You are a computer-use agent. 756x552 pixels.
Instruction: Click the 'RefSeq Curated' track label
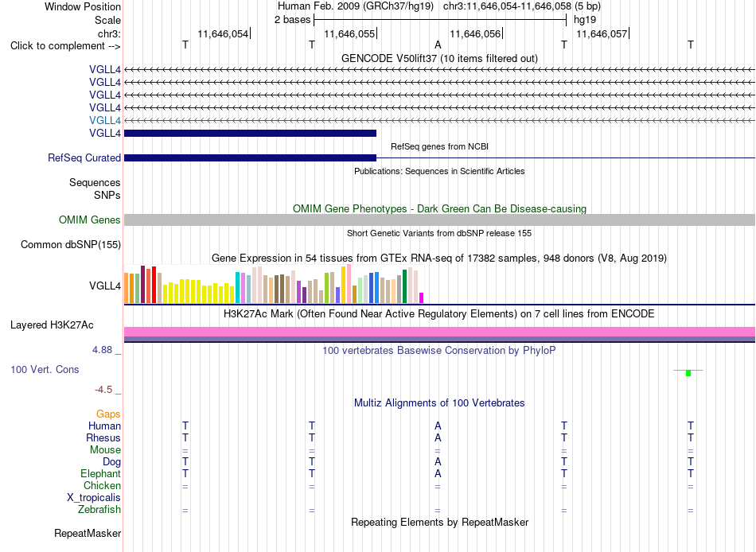[x=84, y=157]
